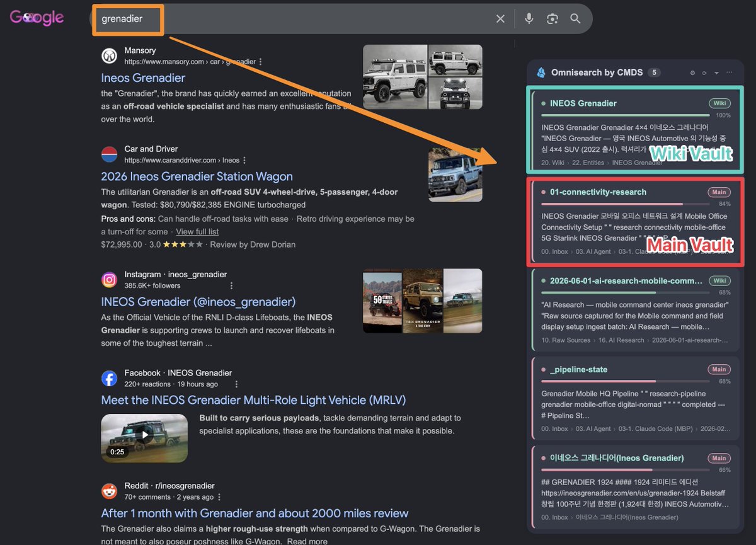Click the Instagram favicon
Image resolution: width=756 pixels, height=545 pixels.
point(109,280)
